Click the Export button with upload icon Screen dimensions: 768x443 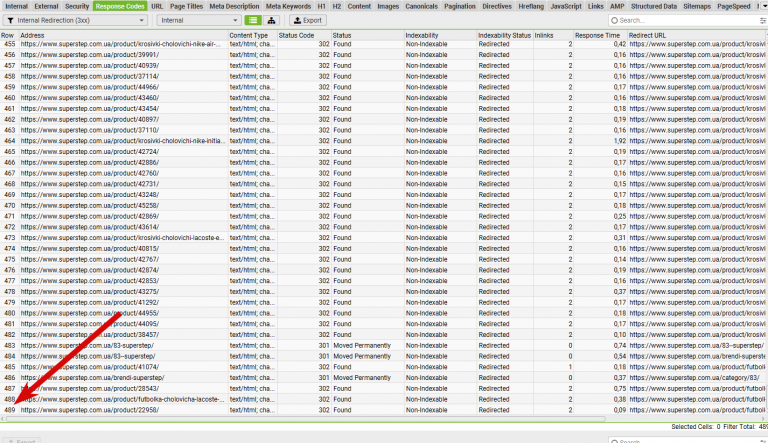(308, 20)
